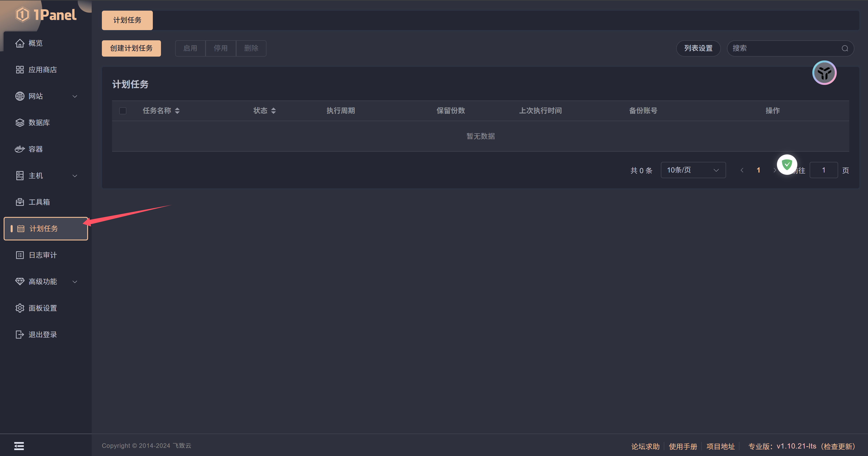
Task: Click the 计划任务 calendar icon in sidebar
Action: (x=21, y=228)
